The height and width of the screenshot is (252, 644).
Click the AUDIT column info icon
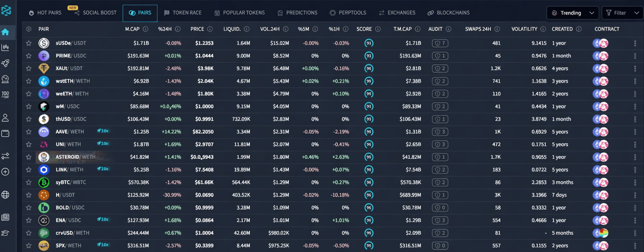448,29
